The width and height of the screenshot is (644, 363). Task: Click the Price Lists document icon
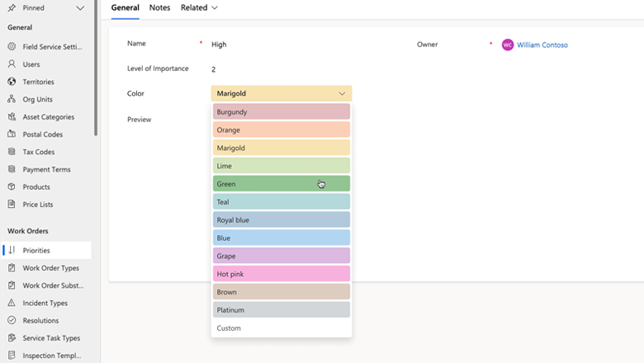[x=12, y=205]
